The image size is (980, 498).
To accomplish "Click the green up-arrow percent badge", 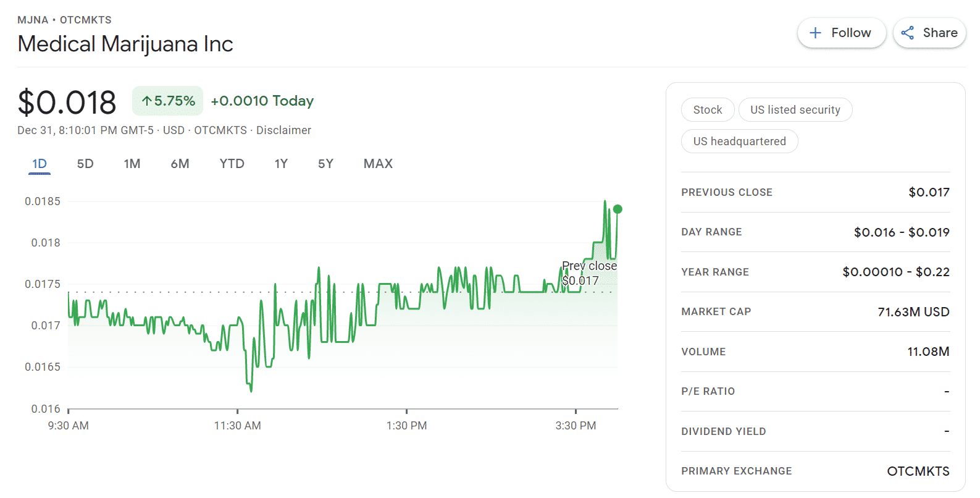I will point(167,101).
